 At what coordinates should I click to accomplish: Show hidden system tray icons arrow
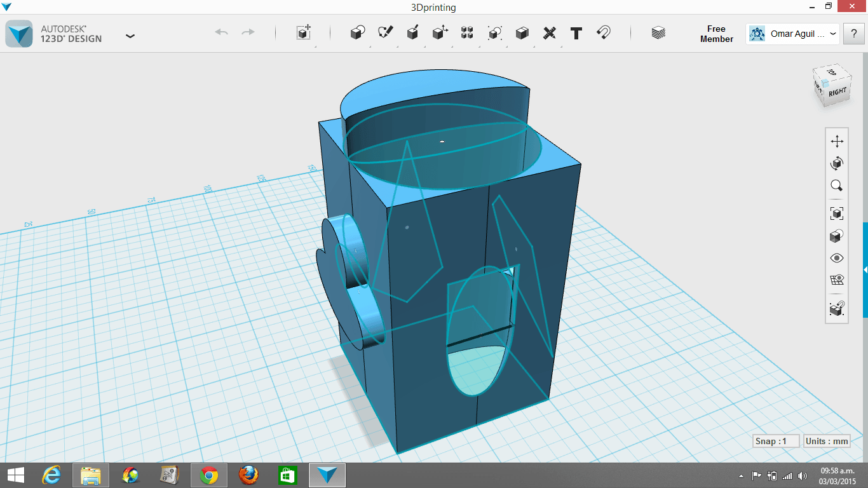point(742,475)
